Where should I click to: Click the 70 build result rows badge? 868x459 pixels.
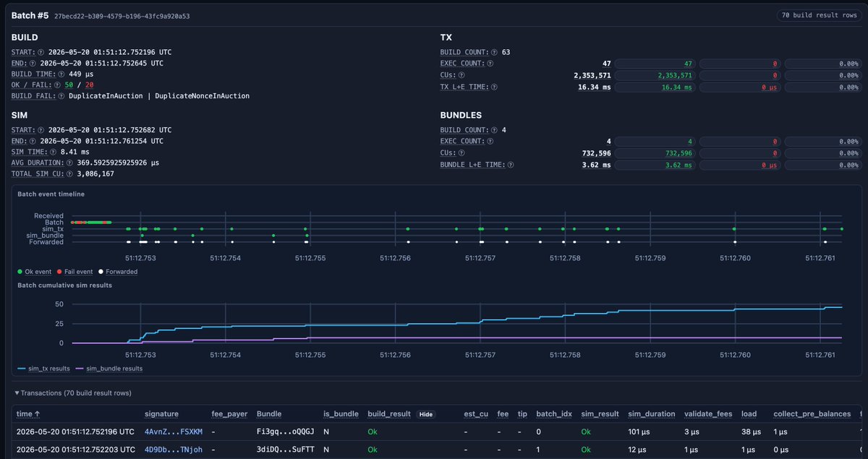819,15
